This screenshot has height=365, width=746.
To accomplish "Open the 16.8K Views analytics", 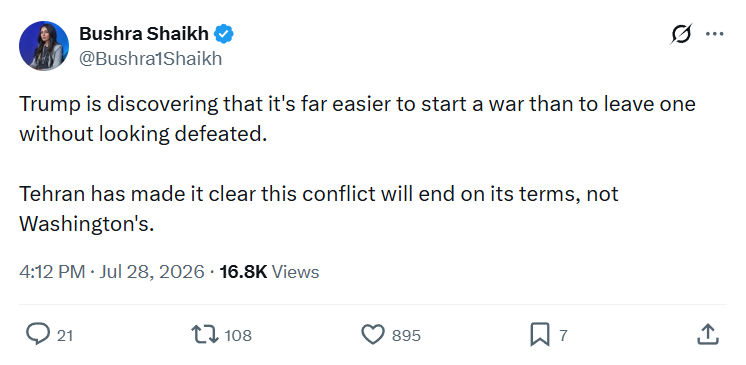I will (x=269, y=272).
